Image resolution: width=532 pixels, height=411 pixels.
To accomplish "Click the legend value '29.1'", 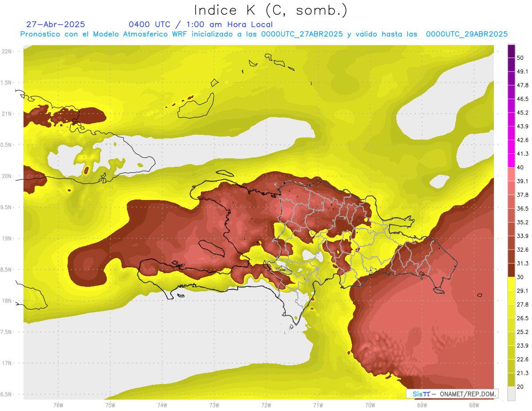I will pos(523,291).
